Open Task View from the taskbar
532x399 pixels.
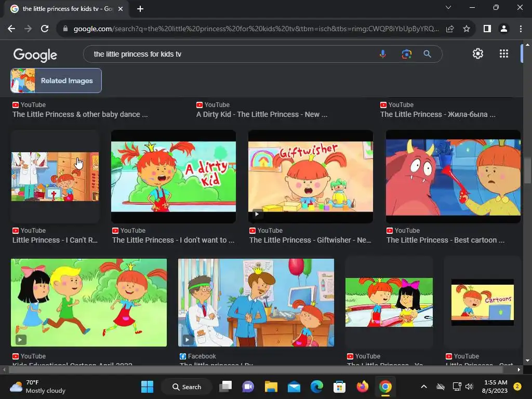(225, 387)
